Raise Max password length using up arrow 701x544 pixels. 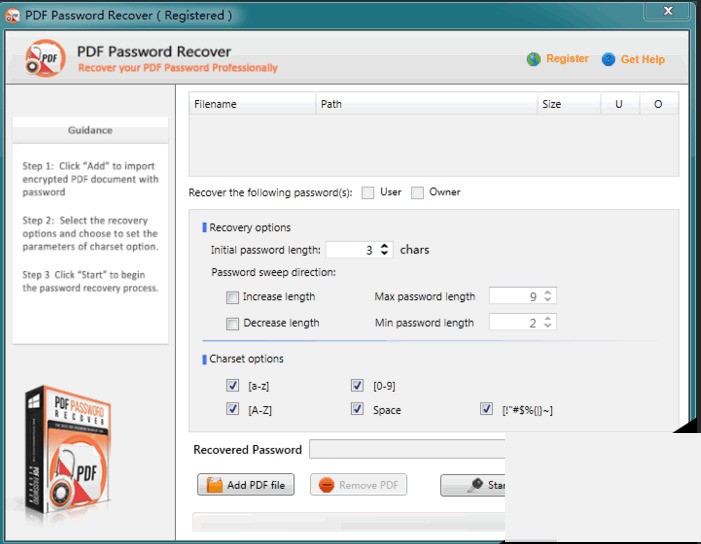[548, 292]
